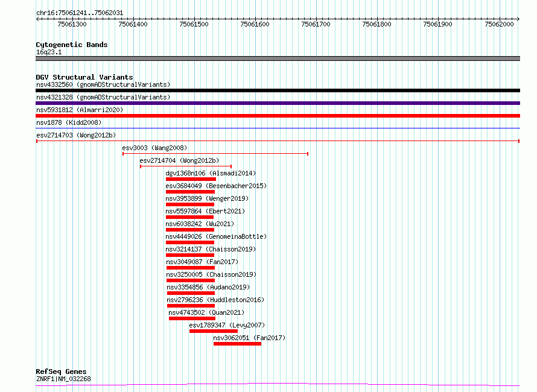Open nsv3062051 (Fan2017) variant
This screenshot has height=392, width=537.
249,338
